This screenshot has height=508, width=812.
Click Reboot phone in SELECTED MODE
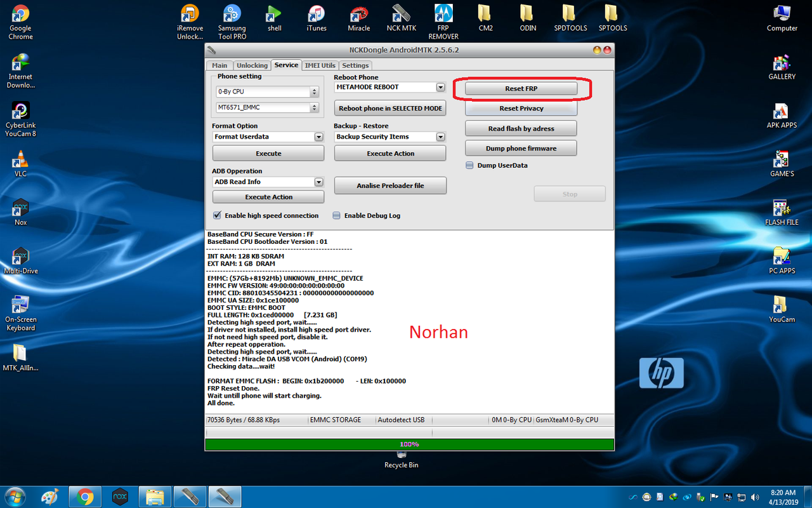pyautogui.click(x=390, y=108)
